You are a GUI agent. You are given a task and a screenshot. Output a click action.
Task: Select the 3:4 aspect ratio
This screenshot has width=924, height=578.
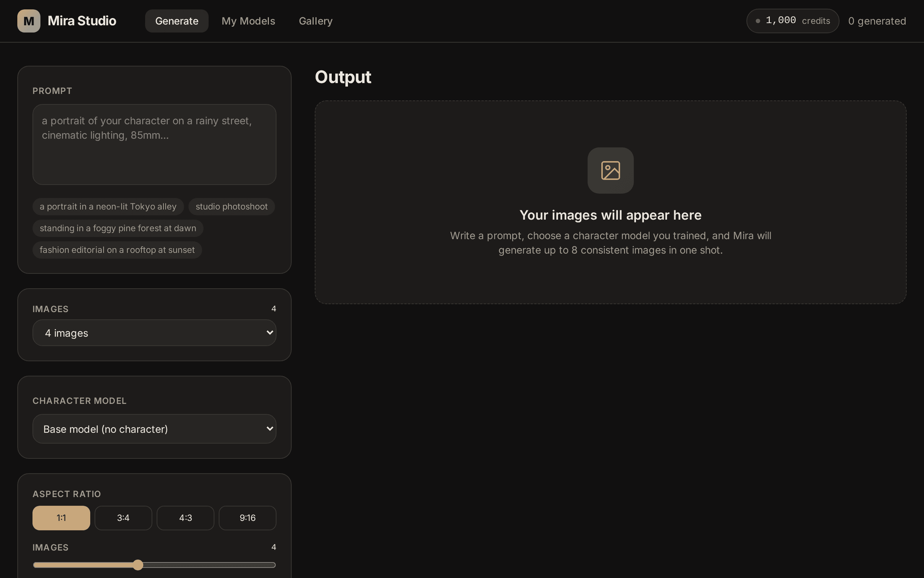click(123, 518)
